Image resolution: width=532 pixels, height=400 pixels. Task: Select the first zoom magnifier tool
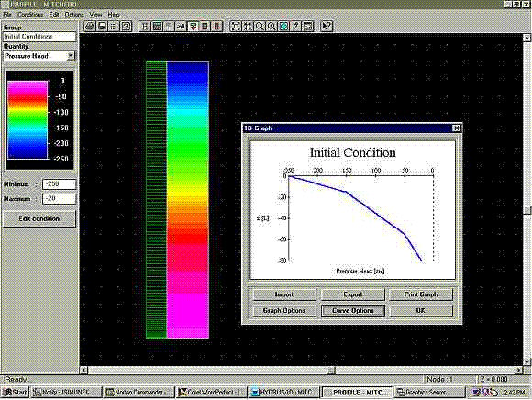pyautogui.click(x=260, y=26)
